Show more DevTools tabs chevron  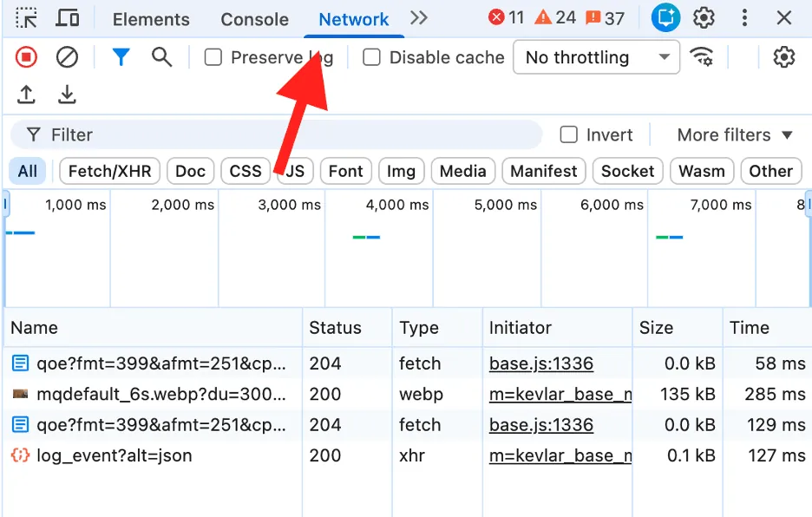(x=419, y=18)
